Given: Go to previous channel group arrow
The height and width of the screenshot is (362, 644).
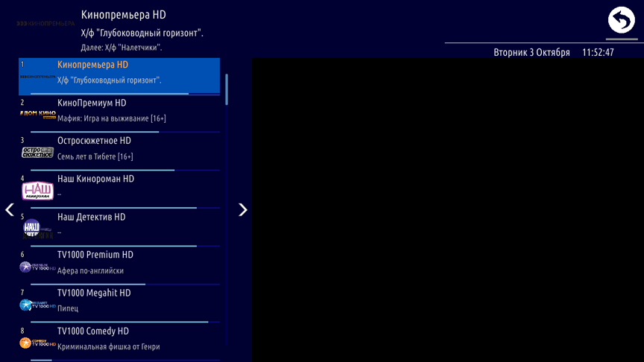Looking at the screenshot, I should (10, 210).
